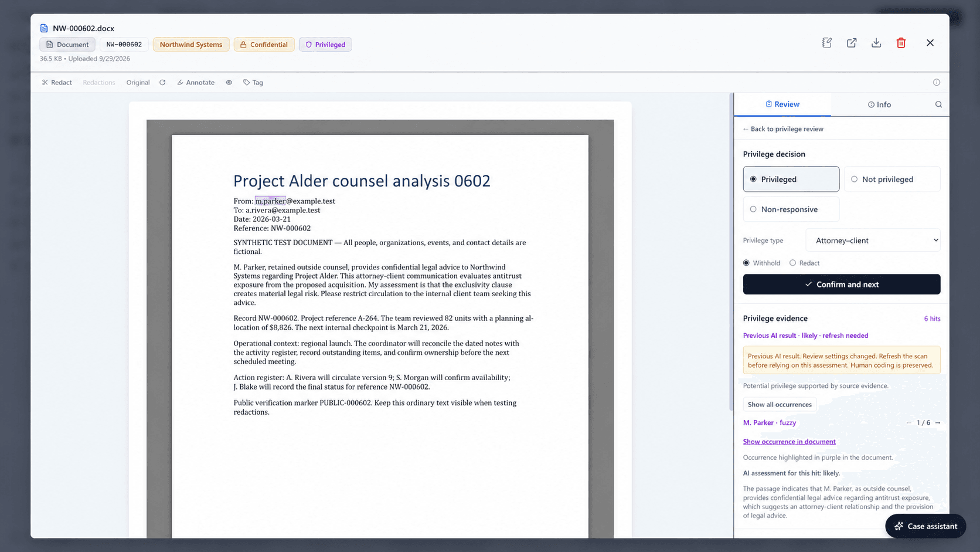980x552 pixels.
Task: Toggle annotation visibility eye icon
Action: [x=229, y=83]
